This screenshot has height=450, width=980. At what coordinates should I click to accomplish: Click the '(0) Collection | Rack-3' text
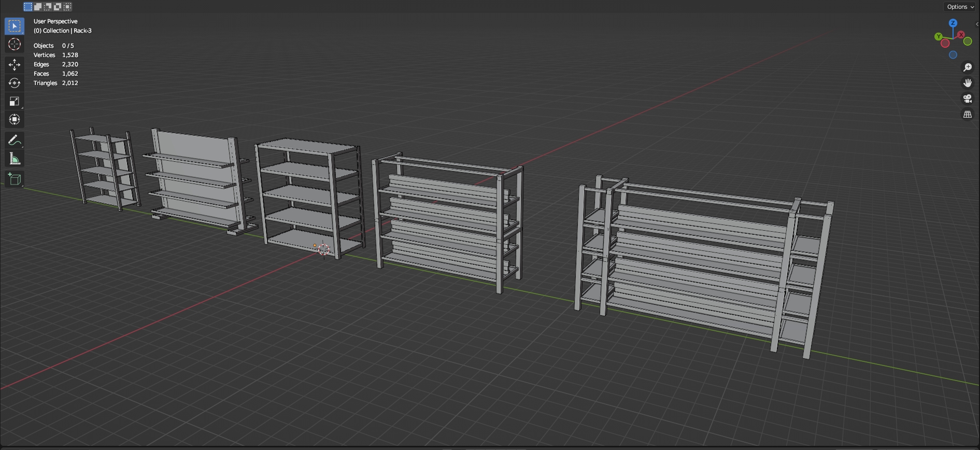[x=63, y=31]
